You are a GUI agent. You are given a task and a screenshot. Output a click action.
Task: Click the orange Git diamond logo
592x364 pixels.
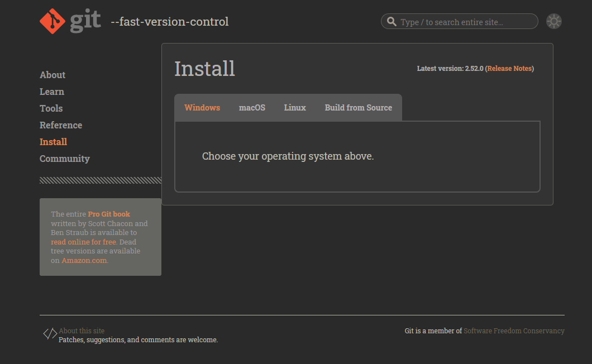52,21
